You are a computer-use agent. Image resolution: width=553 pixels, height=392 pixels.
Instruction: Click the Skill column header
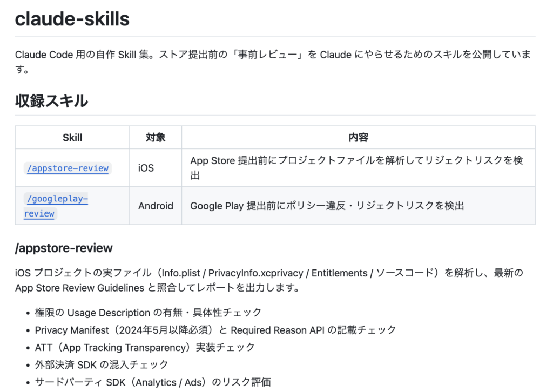[72, 138]
